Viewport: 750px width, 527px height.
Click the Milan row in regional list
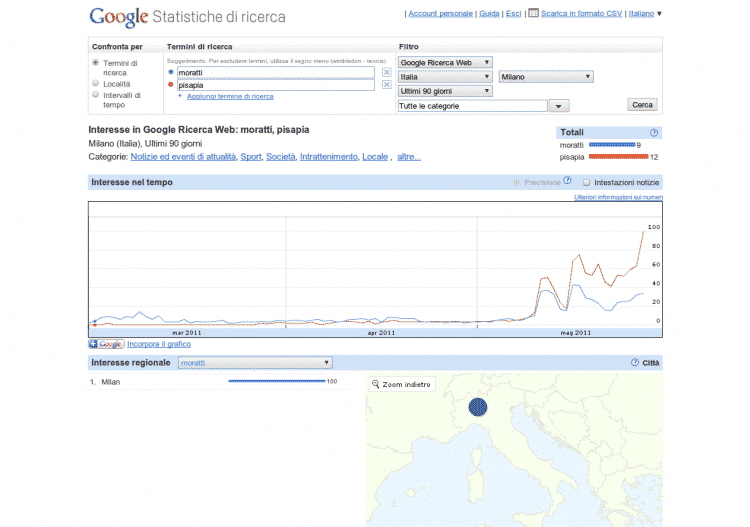pos(220,382)
